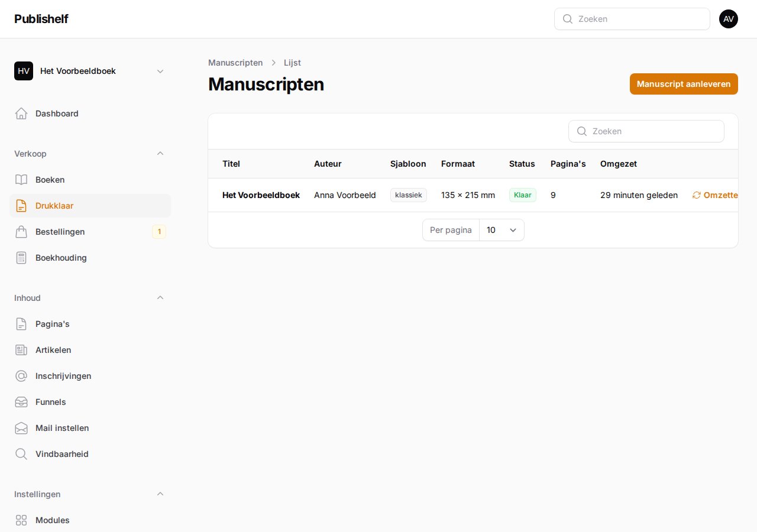757x532 pixels.
Task: Click the Anna Voorbeeld author cell
Action: 345,195
